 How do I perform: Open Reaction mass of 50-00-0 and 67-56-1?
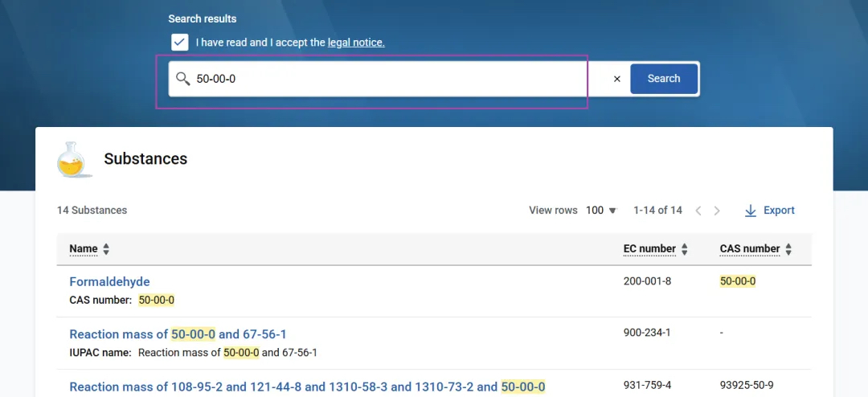pyautogui.click(x=178, y=334)
